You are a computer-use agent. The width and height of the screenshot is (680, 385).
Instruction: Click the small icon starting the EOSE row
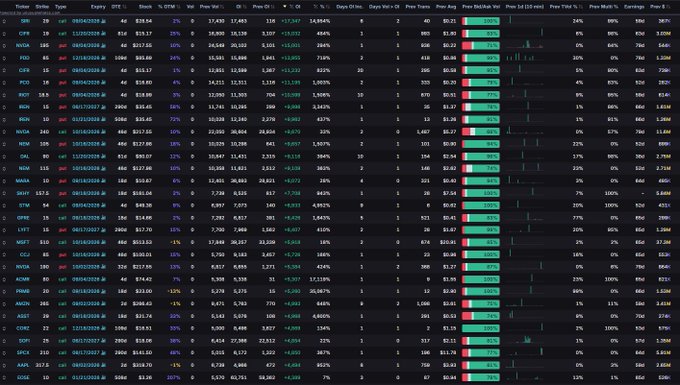[x=4, y=378]
